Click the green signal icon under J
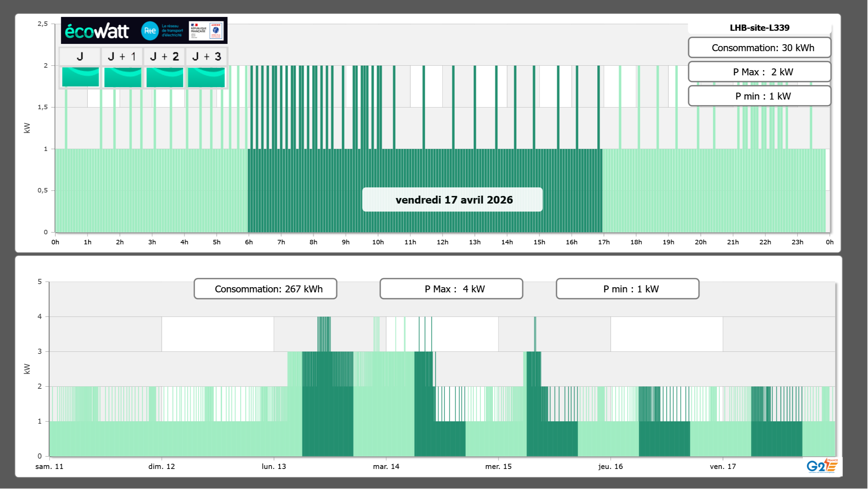 click(80, 77)
